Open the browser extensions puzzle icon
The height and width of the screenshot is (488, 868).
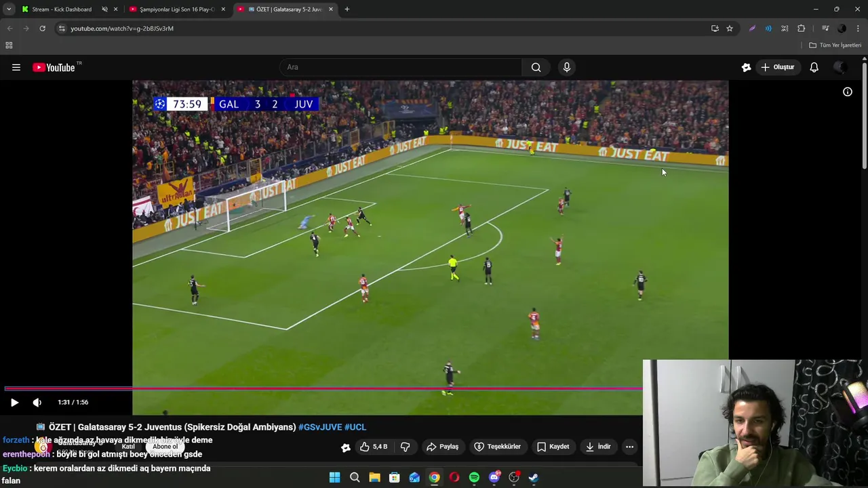pos(802,28)
